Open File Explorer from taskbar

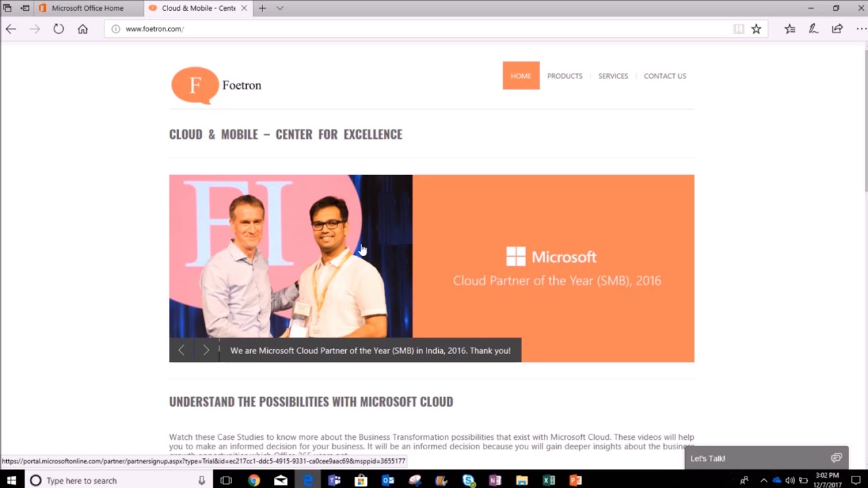click(522, 481)
